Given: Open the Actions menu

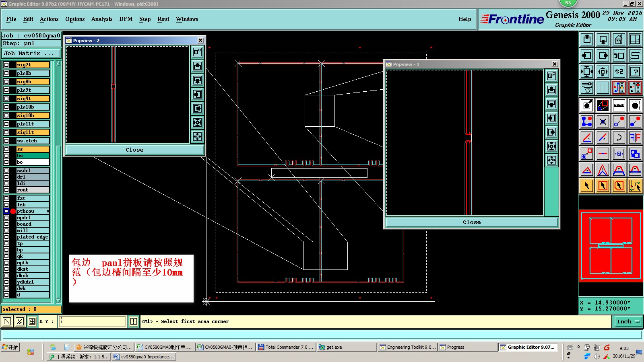Looking at the screenshot, I should (49, 19).
